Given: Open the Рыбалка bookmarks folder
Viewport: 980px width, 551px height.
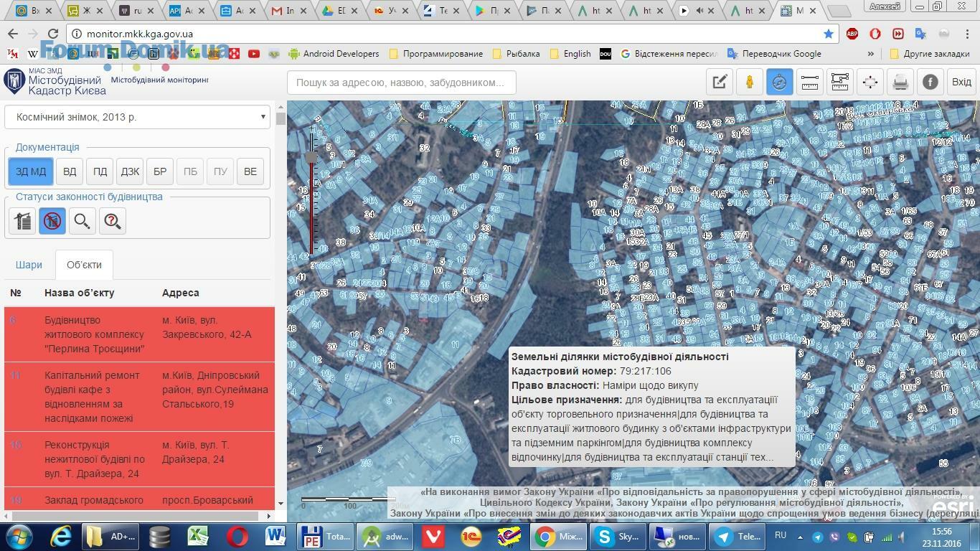Looking at the screenshot, I should (x=517, y=54).
